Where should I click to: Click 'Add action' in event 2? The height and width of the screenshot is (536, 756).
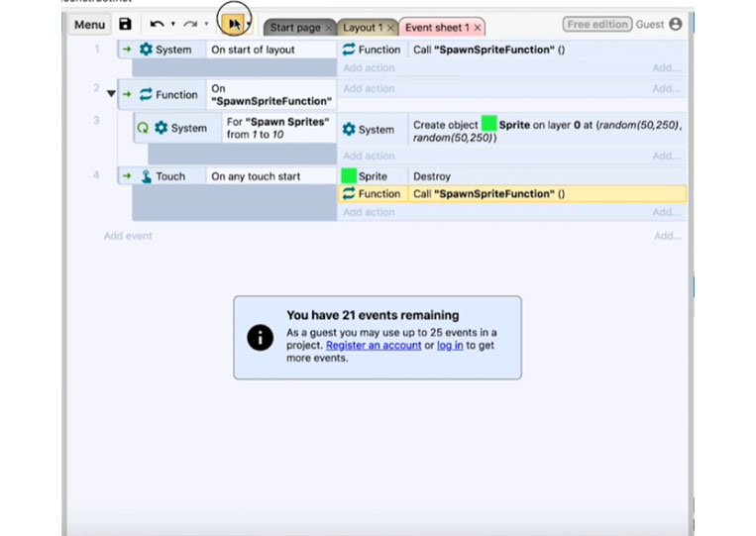(x=369, y=89)
